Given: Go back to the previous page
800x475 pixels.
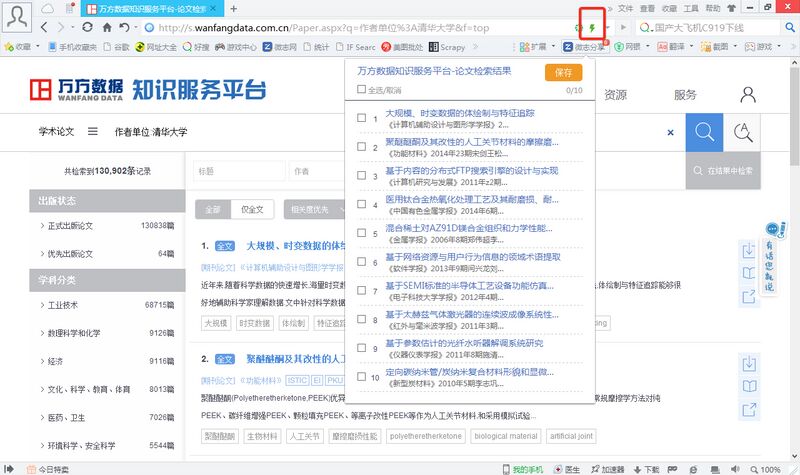Looking at the screenshot, I should click(44, 28).
